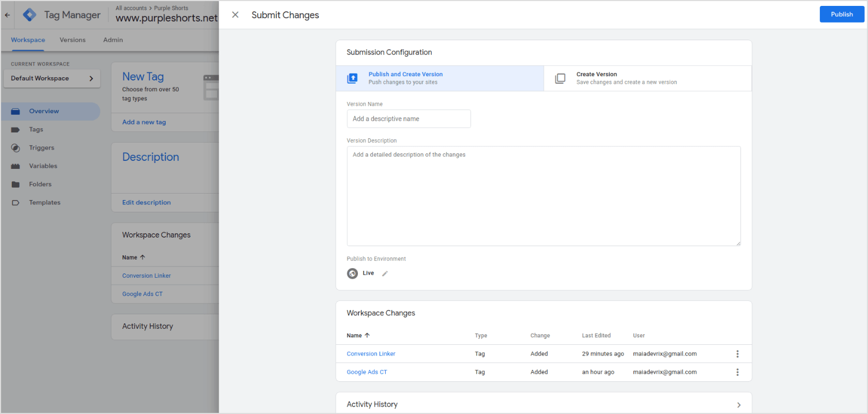The width and height of the screenshot is (868, 414).
Task: Click the Create Version stacked-squares icon
Action: 560,78
